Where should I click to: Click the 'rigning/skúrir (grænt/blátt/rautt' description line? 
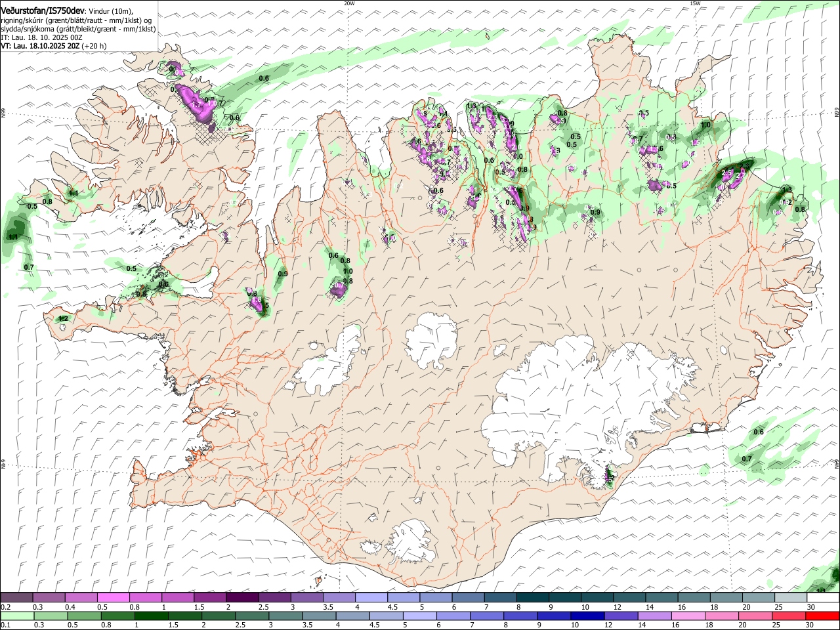point(76,20)
